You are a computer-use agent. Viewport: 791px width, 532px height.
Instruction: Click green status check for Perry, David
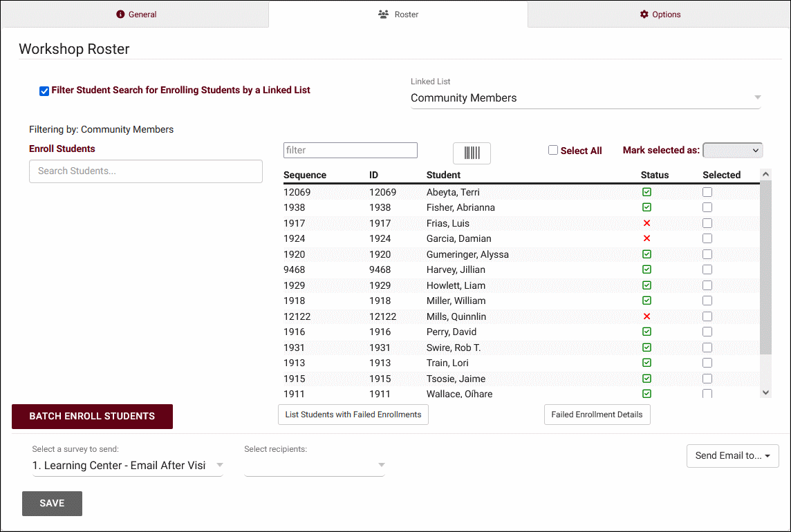point(646,332)
